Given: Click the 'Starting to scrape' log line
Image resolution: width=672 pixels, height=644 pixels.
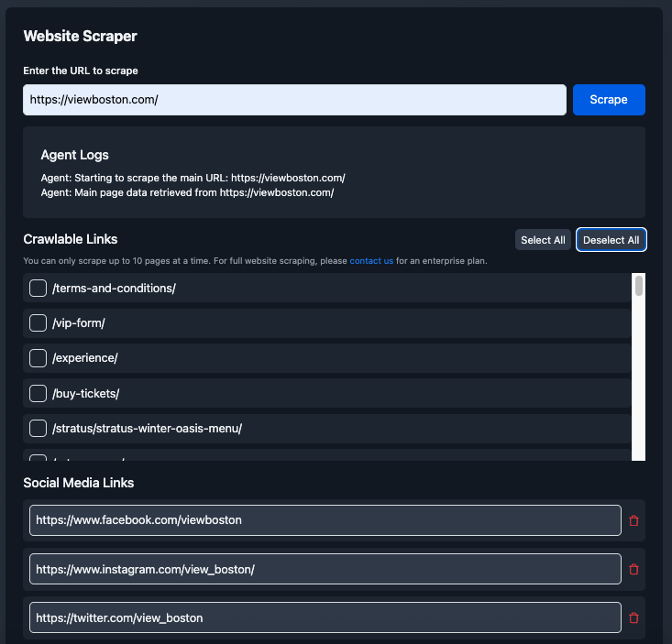Looking at the screenshot, I should pyautogui.click(x=193, y=178).
